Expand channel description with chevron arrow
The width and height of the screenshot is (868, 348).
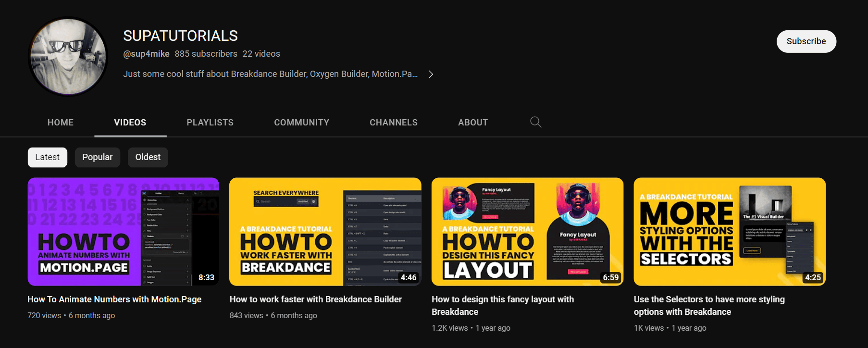point(431,74)
